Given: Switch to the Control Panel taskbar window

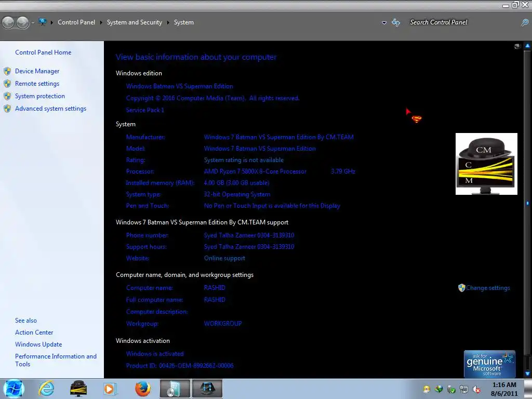Looking at the screenshot, I should click(x=175, y=389).
